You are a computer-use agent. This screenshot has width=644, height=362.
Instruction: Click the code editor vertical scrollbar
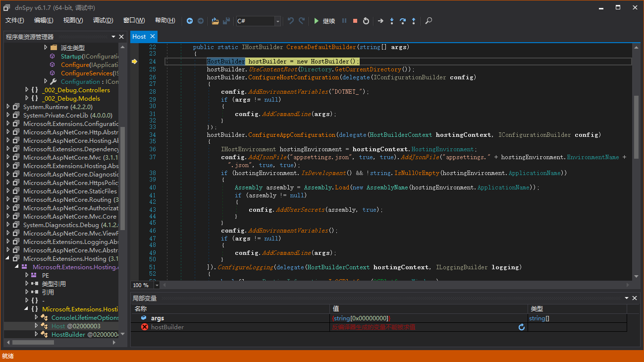click(636, 126)
